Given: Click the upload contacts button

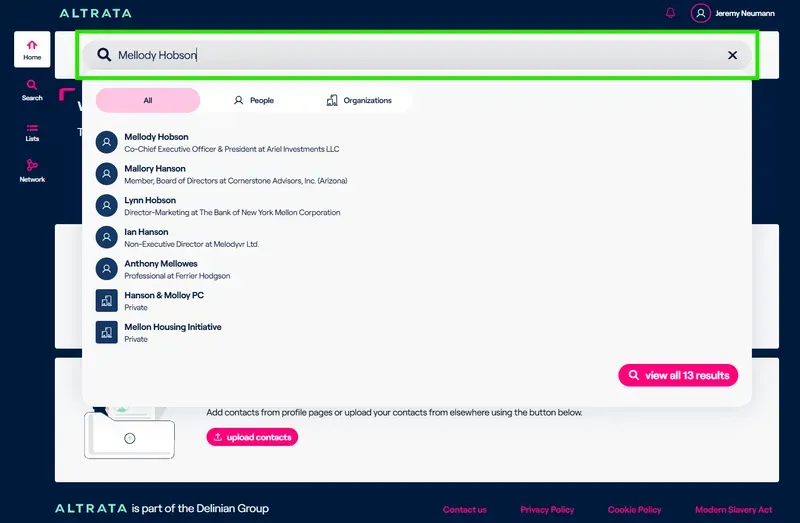Looking at the screenshot, I should 252,437.
